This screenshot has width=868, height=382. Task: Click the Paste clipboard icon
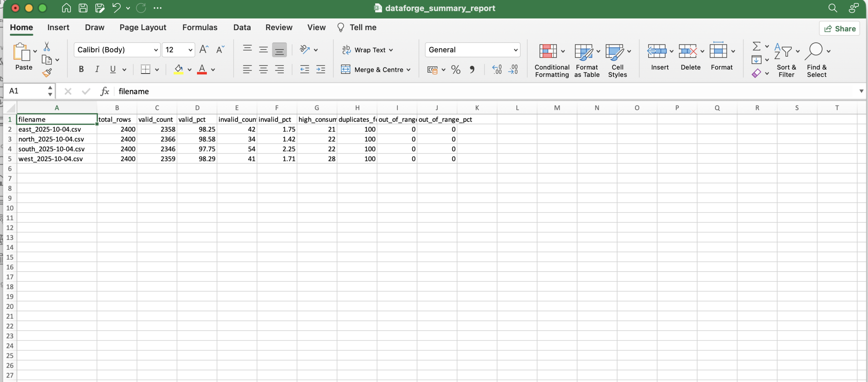21,52
